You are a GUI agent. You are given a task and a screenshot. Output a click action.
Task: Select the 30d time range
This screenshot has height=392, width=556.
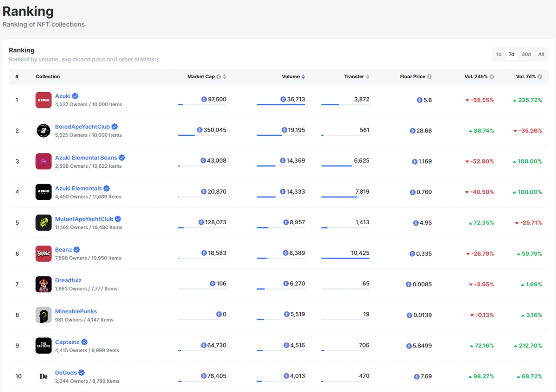click(526, 55)
